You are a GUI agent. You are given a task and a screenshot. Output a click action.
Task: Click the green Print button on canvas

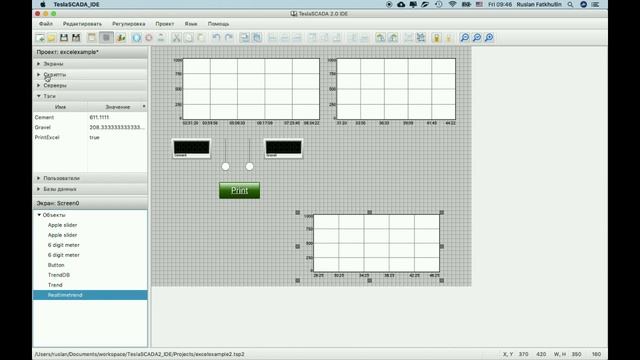(x=240, y=191)
